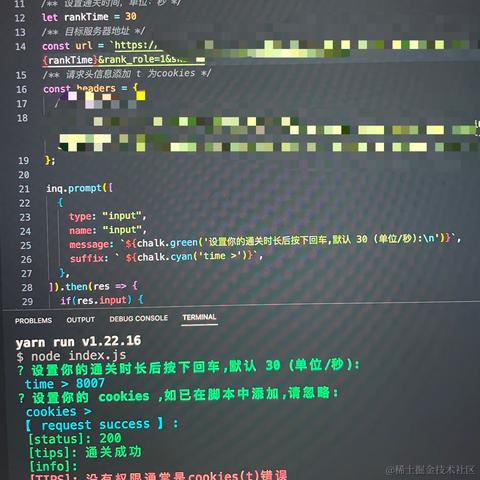480x480 pixels.
Task: Click '[info]:' terminal line
Action: [53, 466]
